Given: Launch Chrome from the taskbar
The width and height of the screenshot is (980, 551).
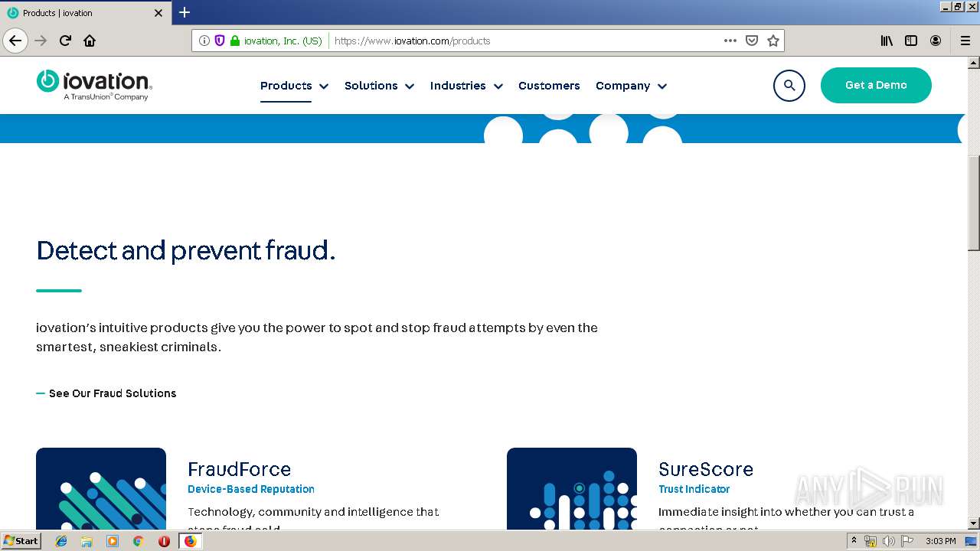Looking at the screenshot, I should pyautogui.click(x=138, y=541).
